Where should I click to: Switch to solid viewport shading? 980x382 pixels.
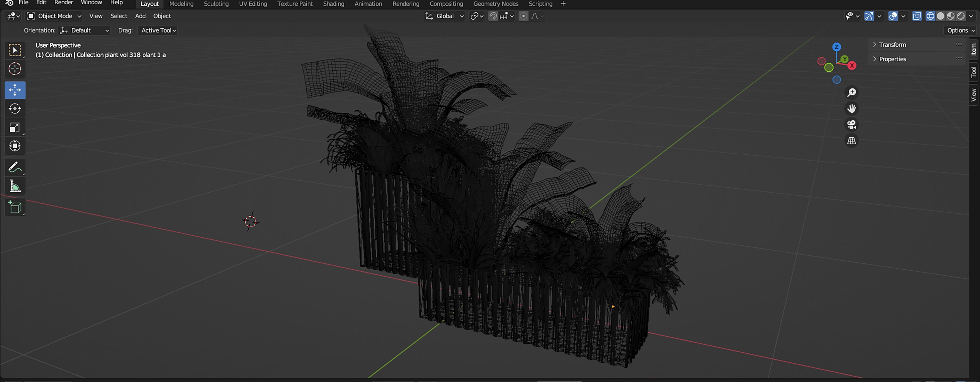(x=940, y=16)
